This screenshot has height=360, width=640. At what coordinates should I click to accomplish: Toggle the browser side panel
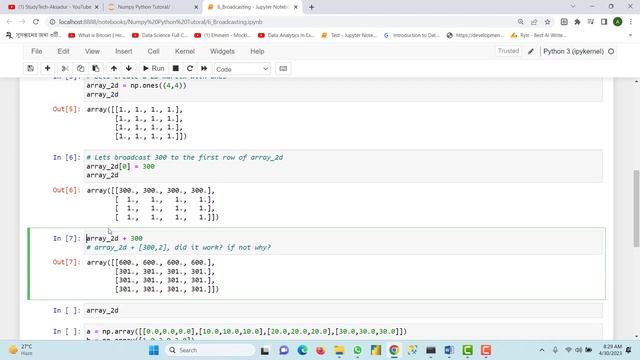(604, 22)
